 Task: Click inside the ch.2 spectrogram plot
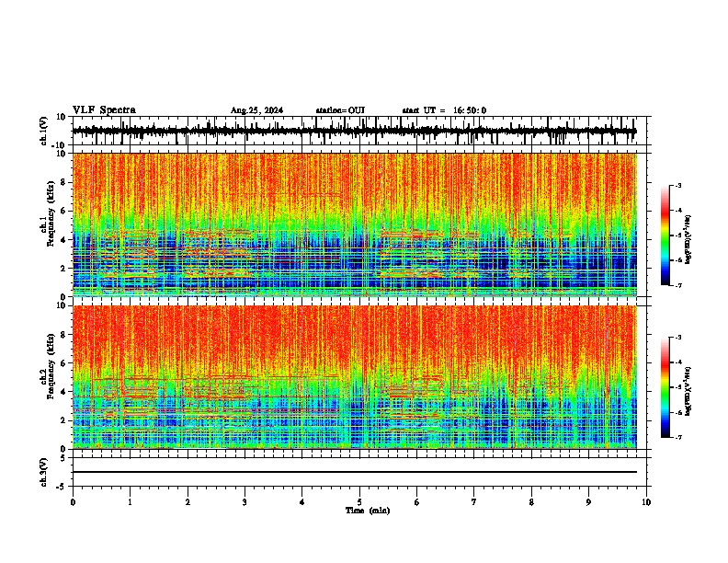354,377
